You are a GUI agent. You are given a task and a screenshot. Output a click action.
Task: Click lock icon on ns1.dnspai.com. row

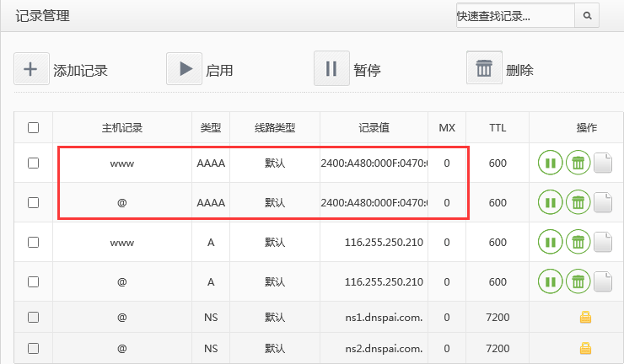(584, 318)
